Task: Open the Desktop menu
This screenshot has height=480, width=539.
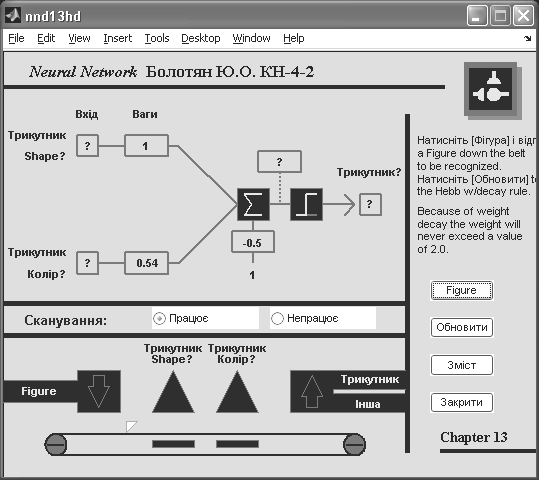Action: [x=201, y=38]
